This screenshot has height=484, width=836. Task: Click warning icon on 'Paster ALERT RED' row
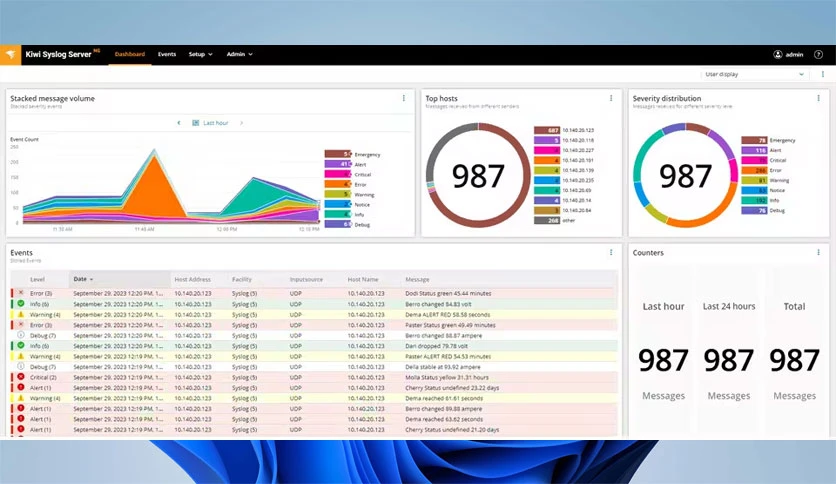click(21, 356)
